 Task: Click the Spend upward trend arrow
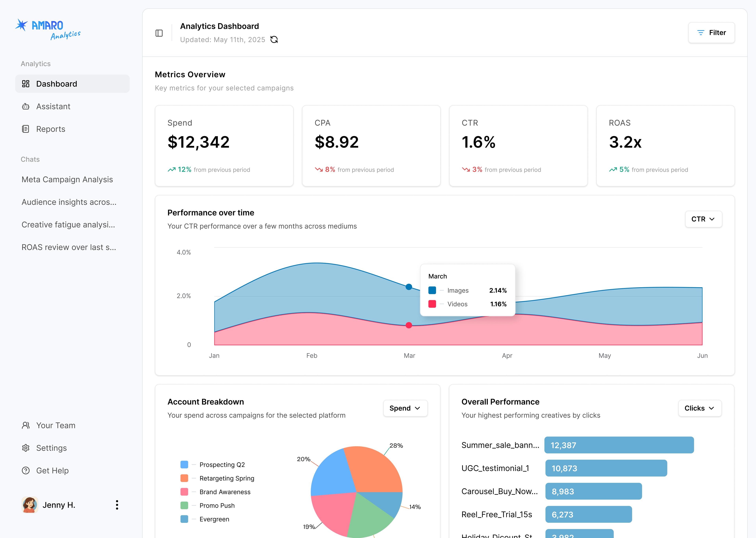171,170
